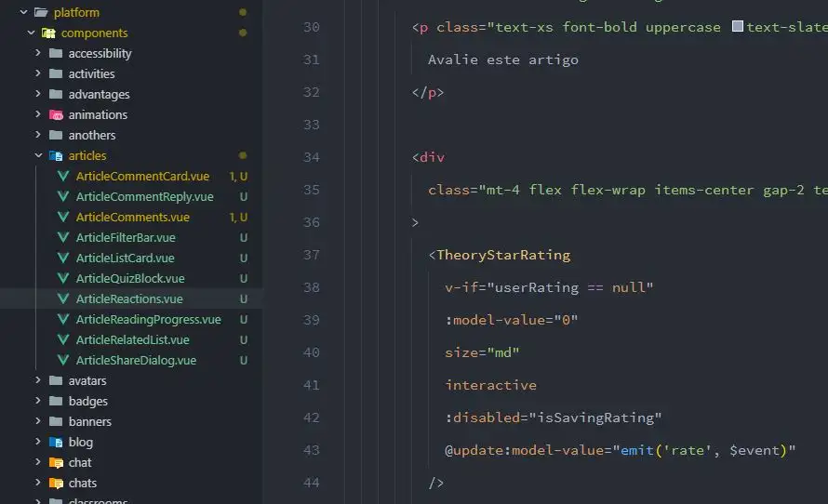The image size is (828, 504).
Task: Click line number 37 in the gutter
Action: (x=311, y=255)
